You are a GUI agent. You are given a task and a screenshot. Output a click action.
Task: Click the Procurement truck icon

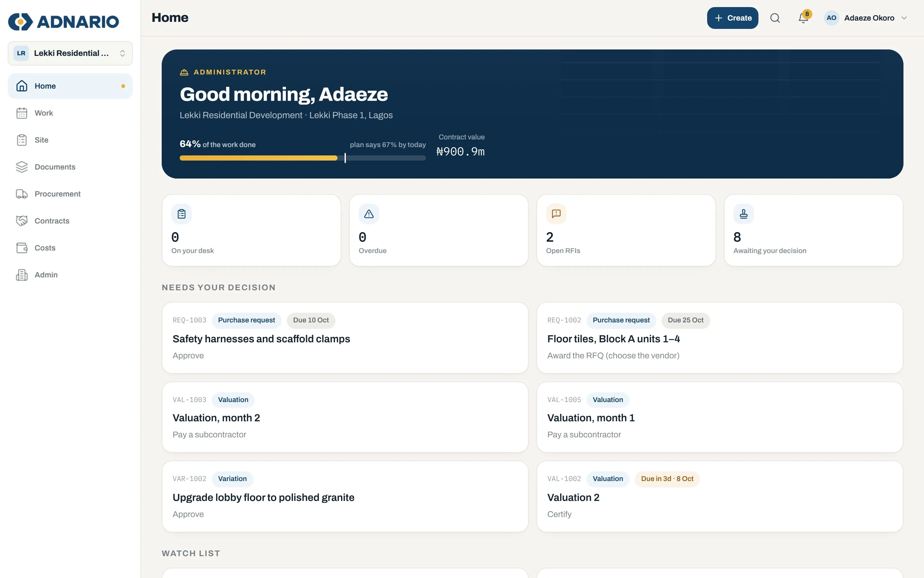click(22, 194)
